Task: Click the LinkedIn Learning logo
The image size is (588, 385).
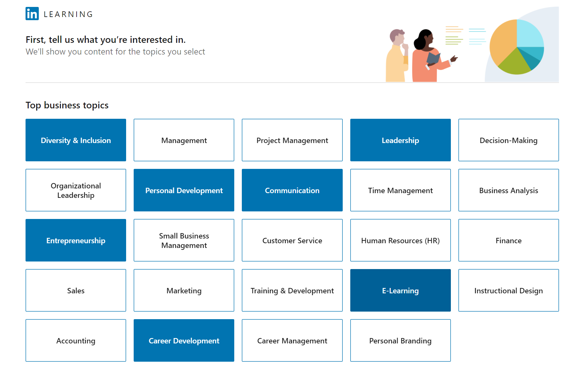Action: tap(58, 14)
